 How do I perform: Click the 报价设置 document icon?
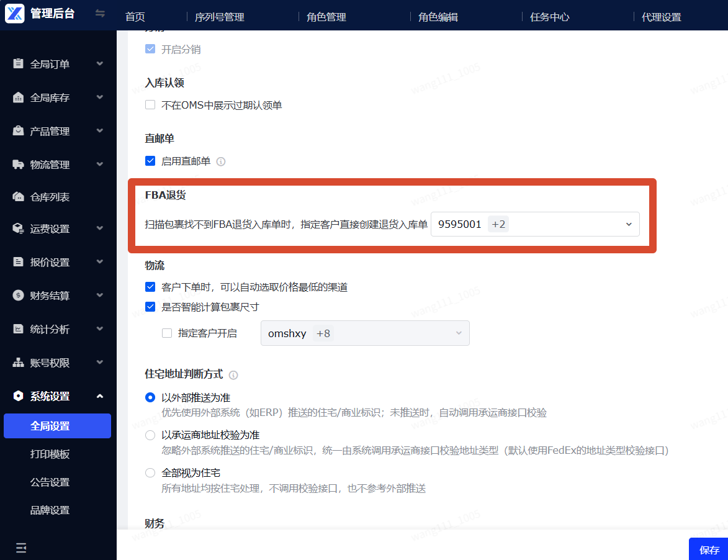pos(18,262)
